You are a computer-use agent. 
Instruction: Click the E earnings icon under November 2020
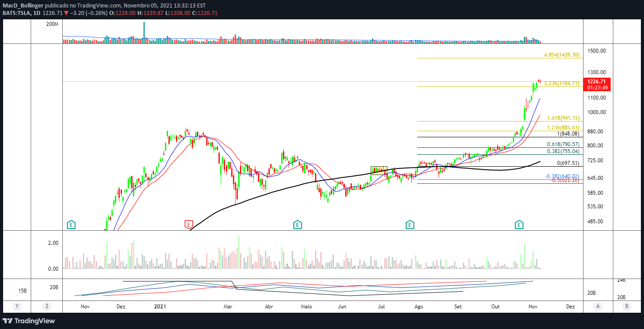(x=71, y=224)
